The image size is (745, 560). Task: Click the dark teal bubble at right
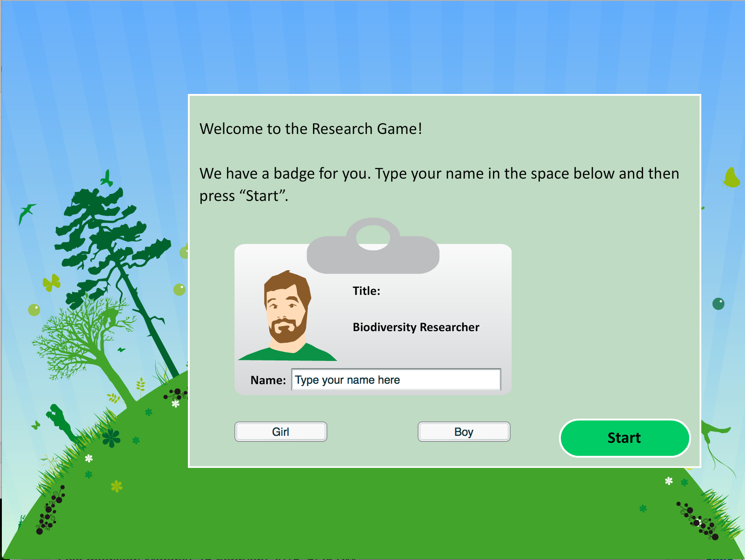(718, 304)
